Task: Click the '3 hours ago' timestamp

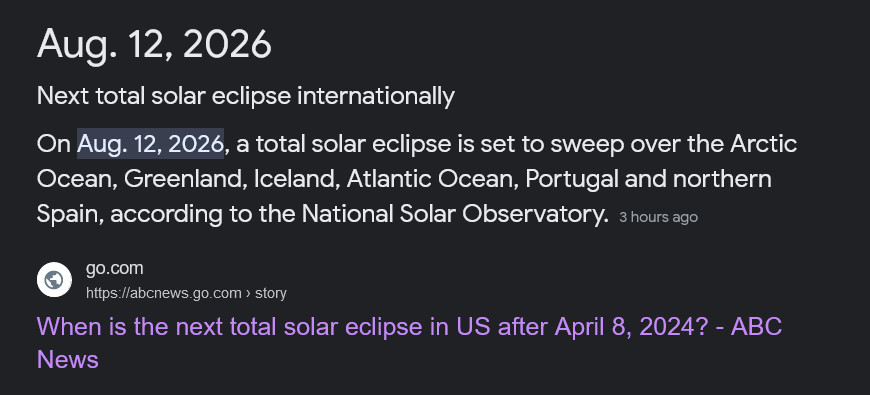Action: click(x=658, y=217)
